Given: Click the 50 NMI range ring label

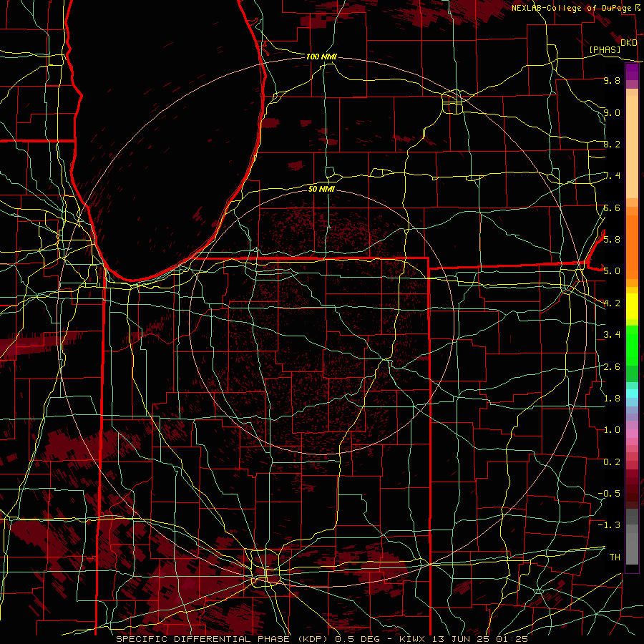Looking at the screenshot, I should point(321,189).
